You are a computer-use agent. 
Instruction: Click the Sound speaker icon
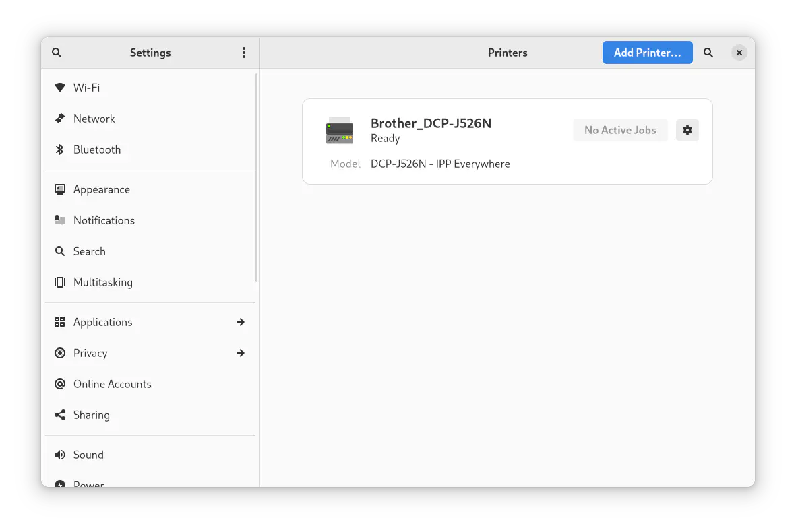(x=60, y=455)
